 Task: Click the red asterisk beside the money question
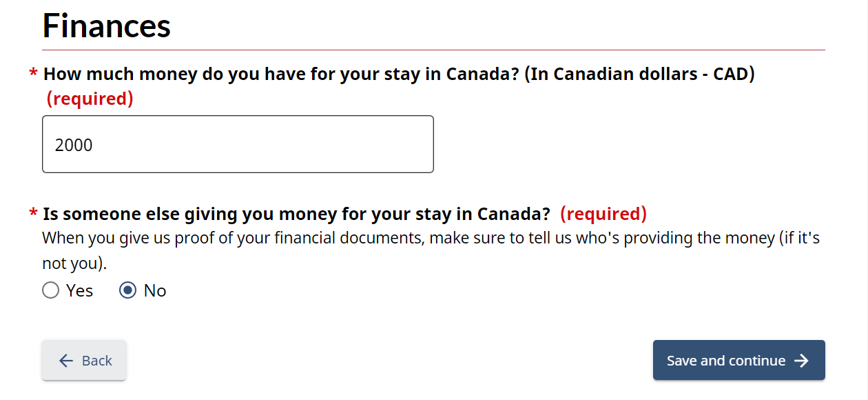pos(33,74)
